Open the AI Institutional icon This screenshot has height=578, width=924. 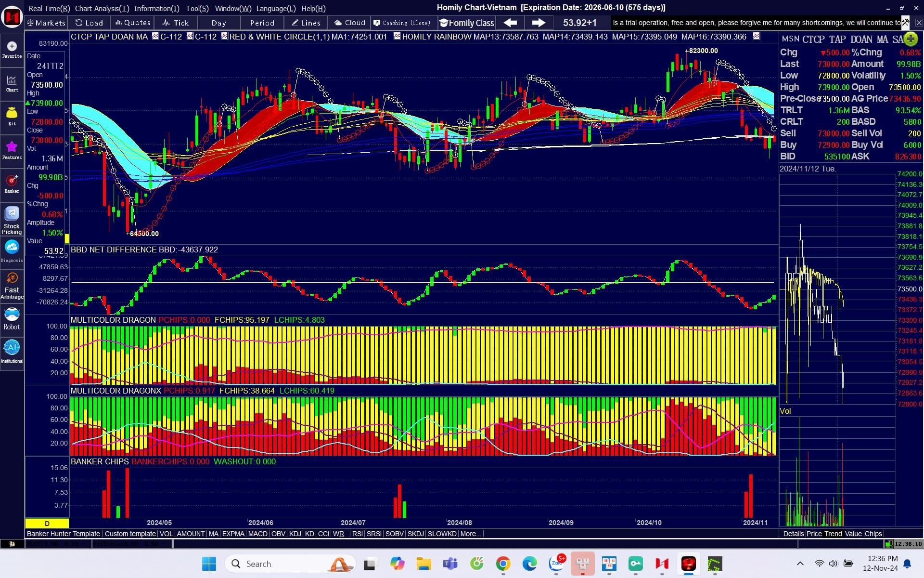[x=12, y=352]
